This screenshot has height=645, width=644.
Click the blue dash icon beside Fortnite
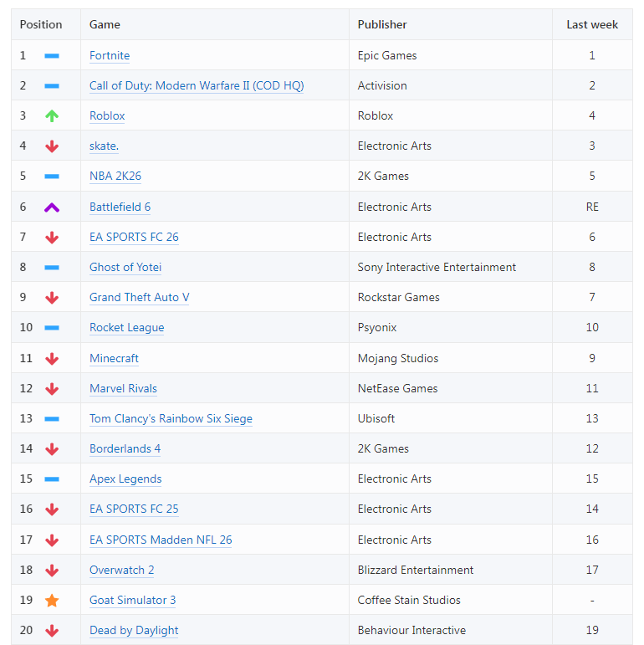pyautogui.click(x=52, y=56)
